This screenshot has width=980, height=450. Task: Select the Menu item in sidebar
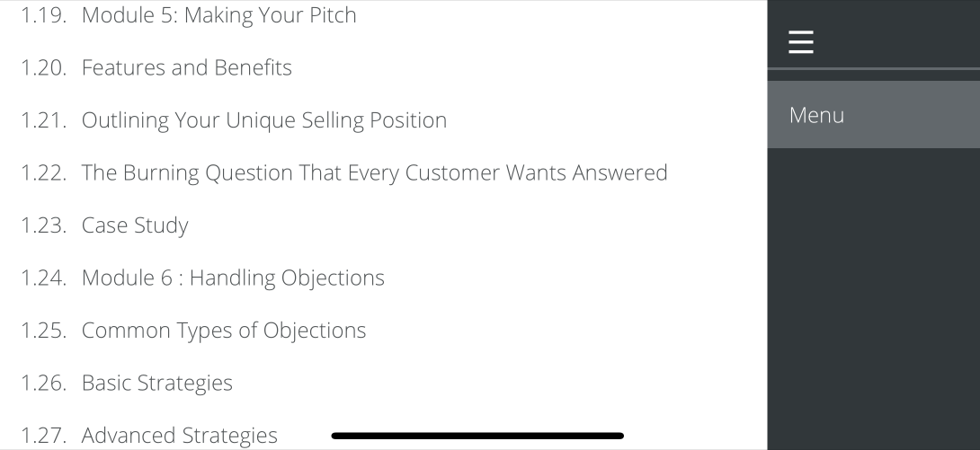click(x=816, y=115)
